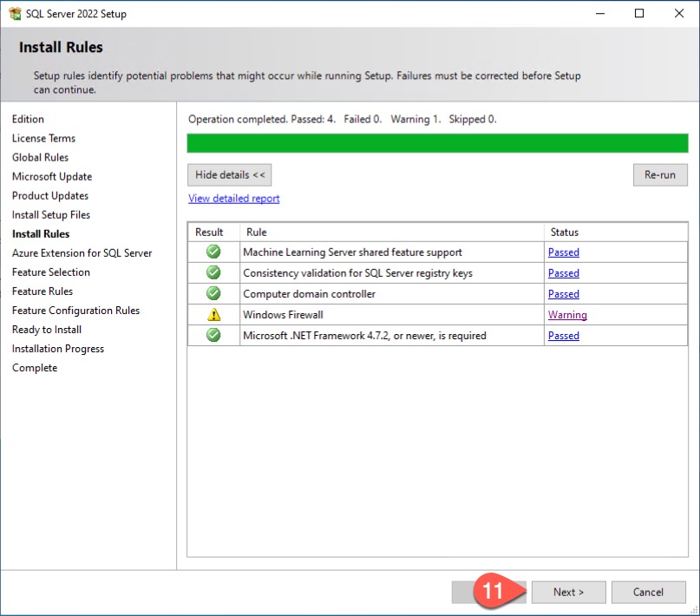Image resolution: width=700 pixels, height=616 pixels.
Task: Proceed by clicking the Next button
Action: click(568, 593)
